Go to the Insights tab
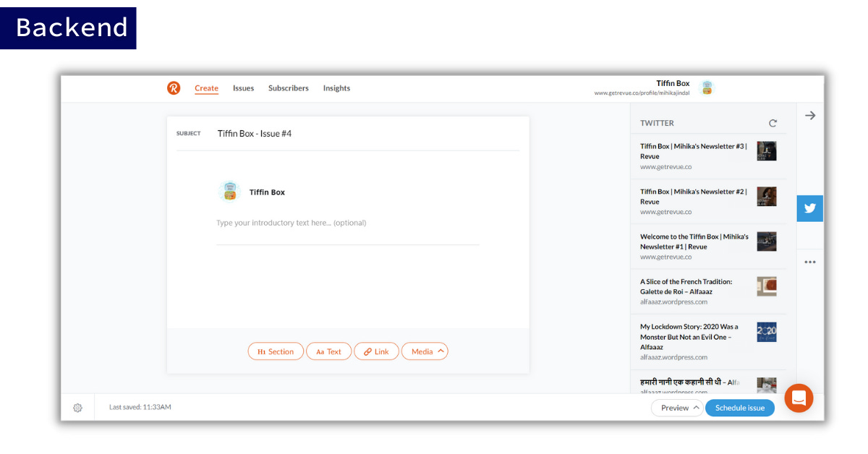Screen dimensions: 868x454 (x=336, y=88)
